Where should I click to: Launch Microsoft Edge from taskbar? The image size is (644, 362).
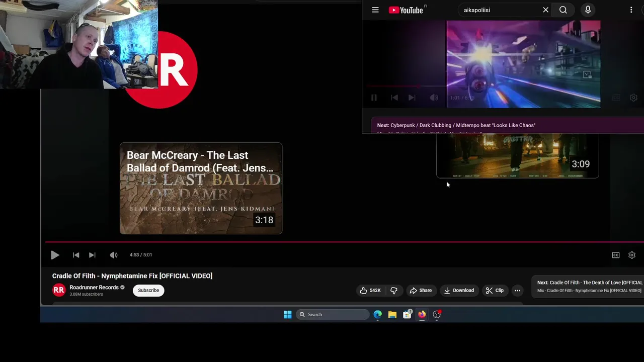(x=378, y=314)
